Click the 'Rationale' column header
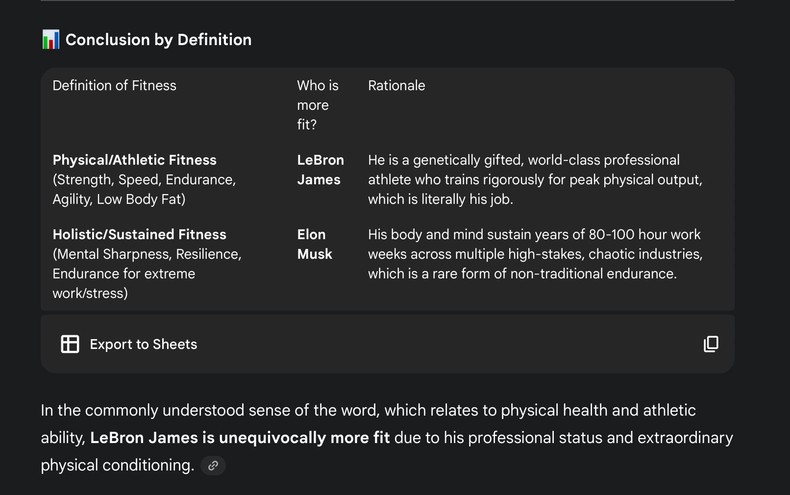 point(396,86)
